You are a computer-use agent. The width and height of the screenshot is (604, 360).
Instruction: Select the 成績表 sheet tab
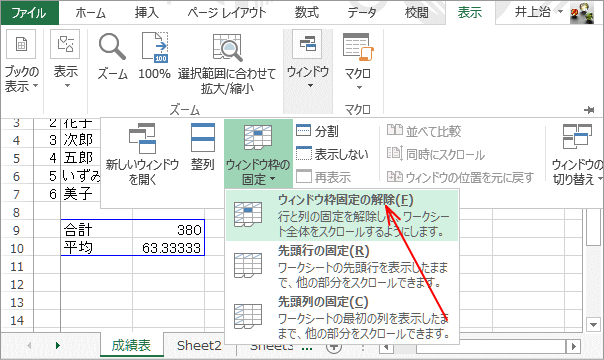131,345
